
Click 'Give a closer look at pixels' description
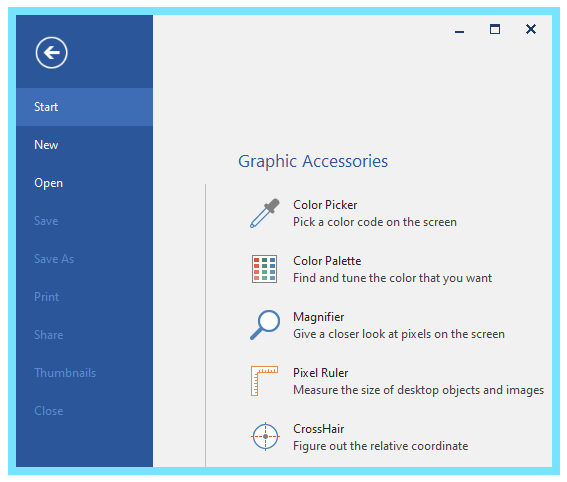point(398,334)
